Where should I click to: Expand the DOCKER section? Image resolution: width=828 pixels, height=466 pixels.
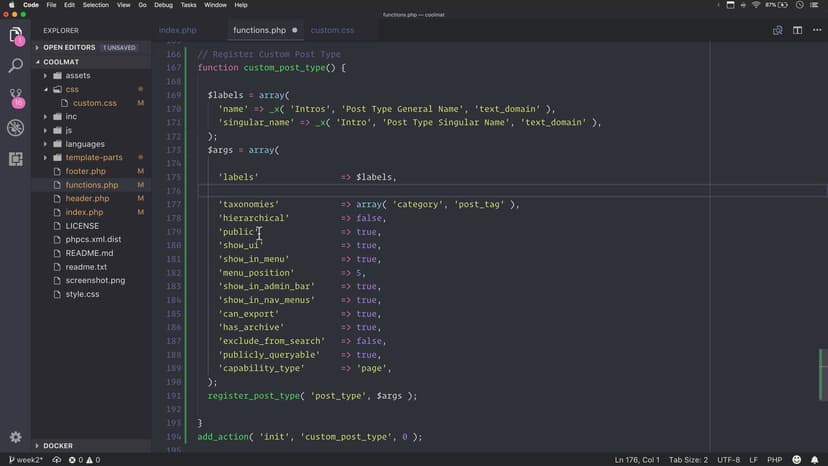[x=57, y=446]
